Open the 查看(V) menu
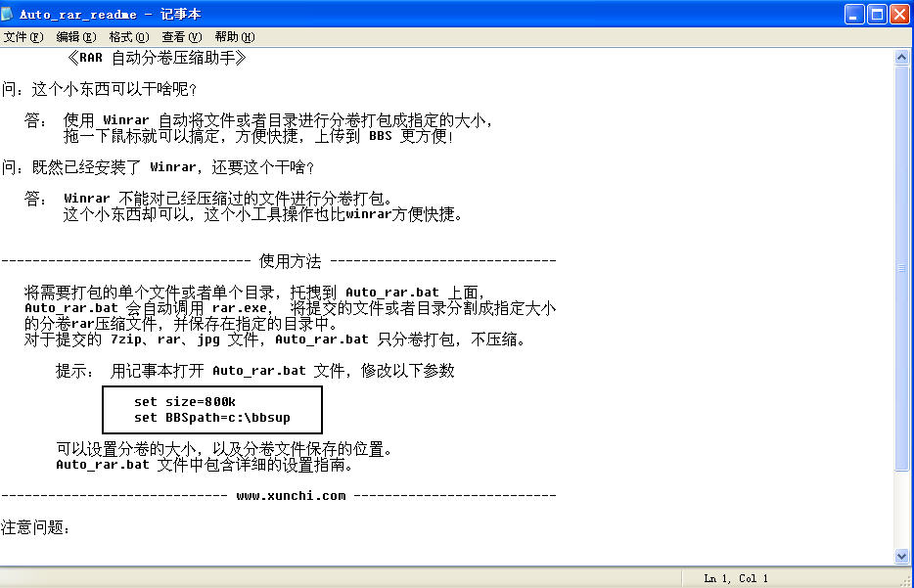This screenshot has width=914, height=588. [x=181, y=37]
